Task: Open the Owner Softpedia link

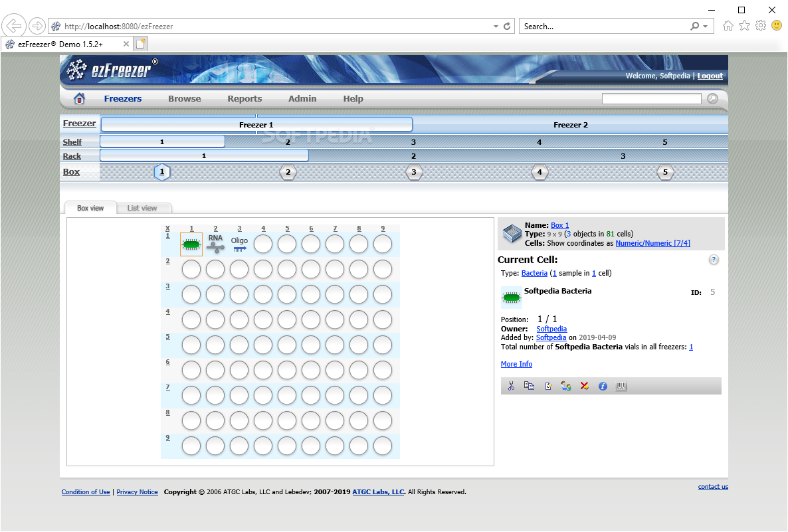Action: point(551,329)
